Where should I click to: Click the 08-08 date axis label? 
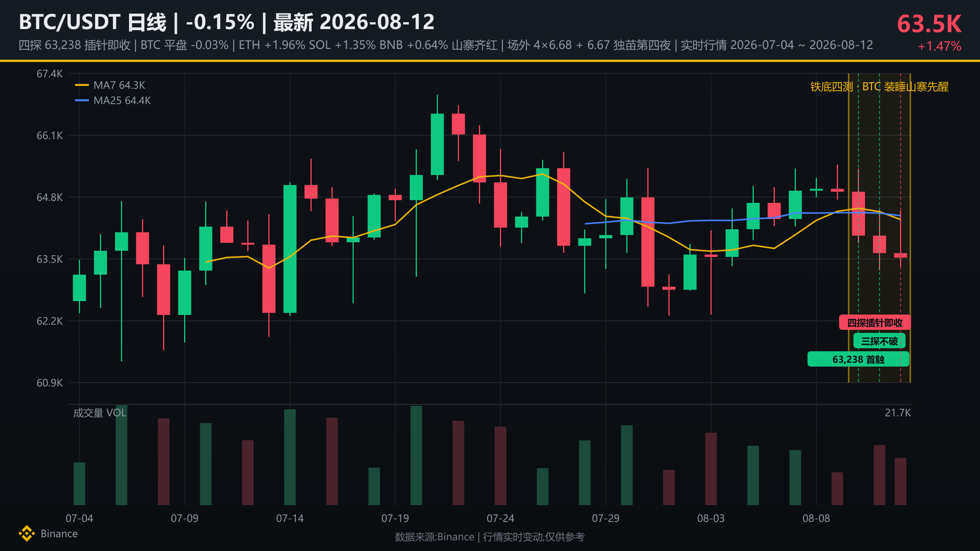(x=816, y=518)
